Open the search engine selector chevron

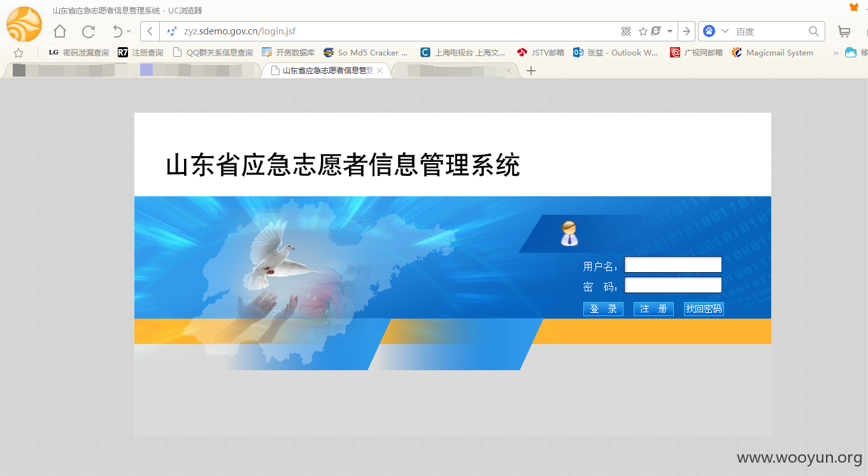[725, 31]
